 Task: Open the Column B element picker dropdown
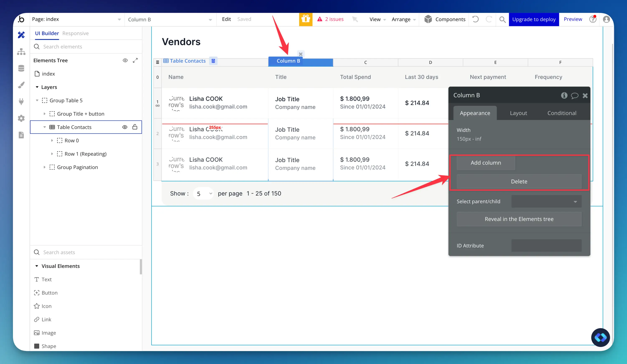point(170,19)
